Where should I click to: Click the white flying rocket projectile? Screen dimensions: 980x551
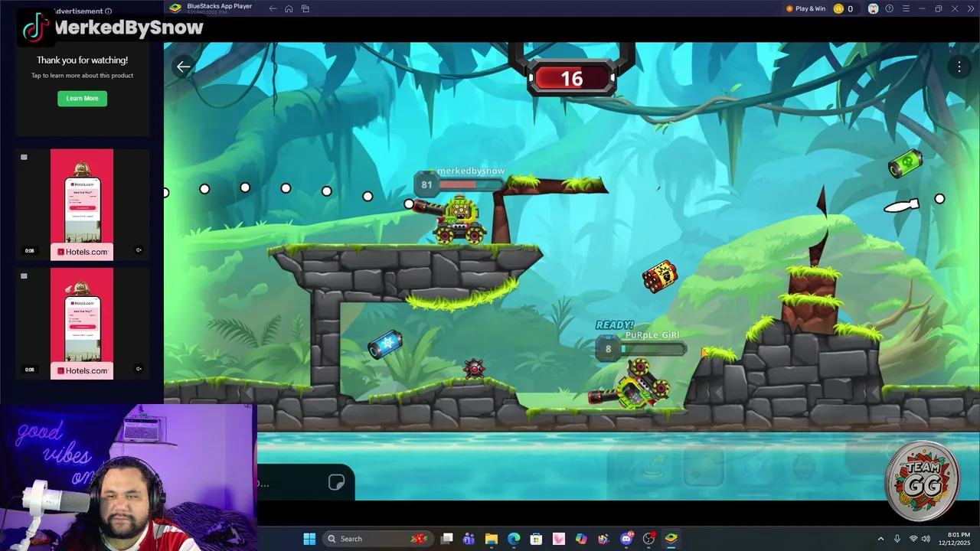click(901, 206)
